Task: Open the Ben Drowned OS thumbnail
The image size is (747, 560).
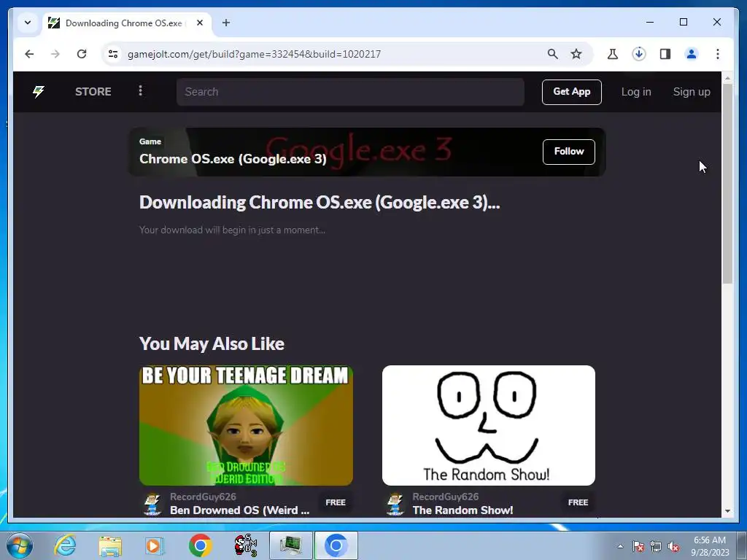Action: (246, 425)
